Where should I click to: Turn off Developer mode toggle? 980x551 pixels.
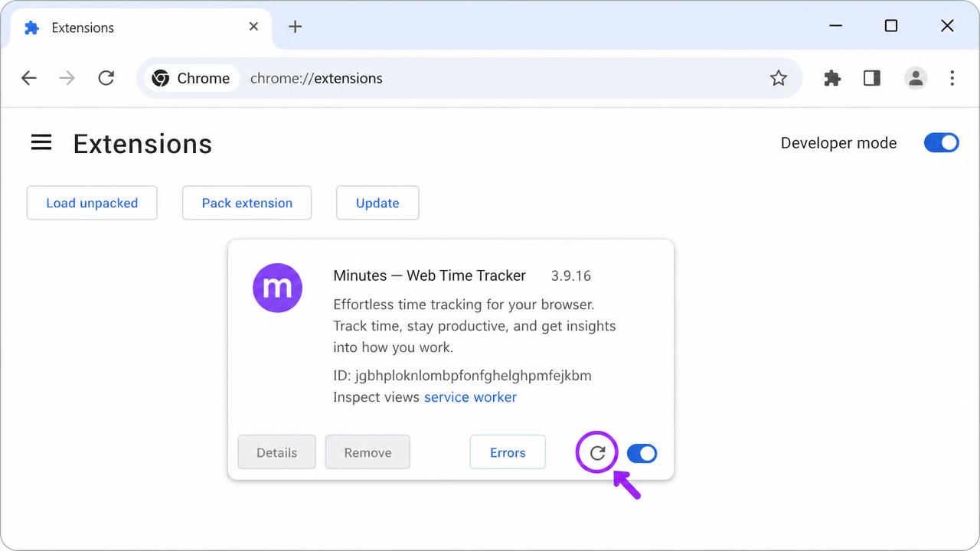[942, 142]
